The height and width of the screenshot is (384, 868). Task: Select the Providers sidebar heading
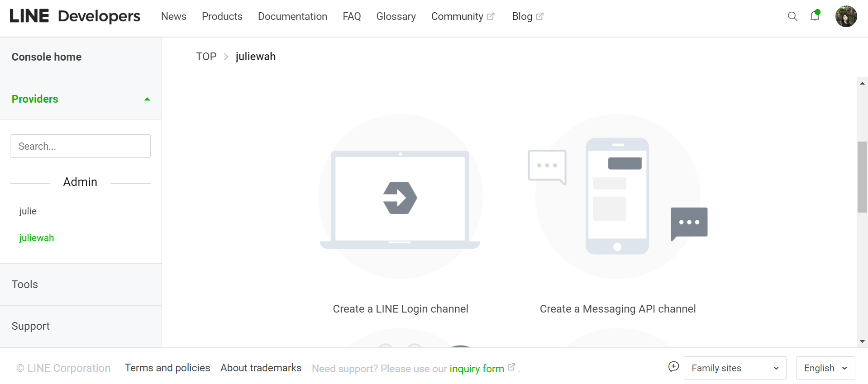tap(35, 99)
